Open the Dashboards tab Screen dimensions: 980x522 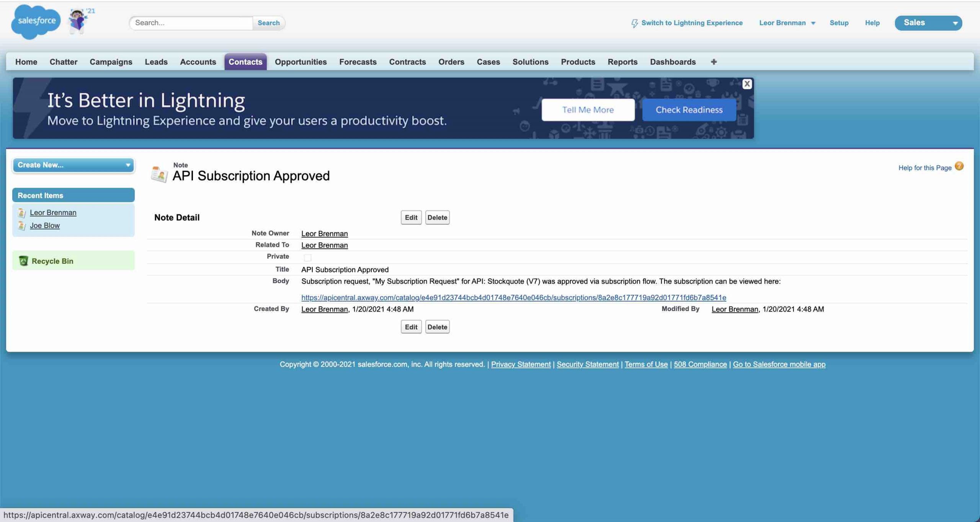[673, 62]
